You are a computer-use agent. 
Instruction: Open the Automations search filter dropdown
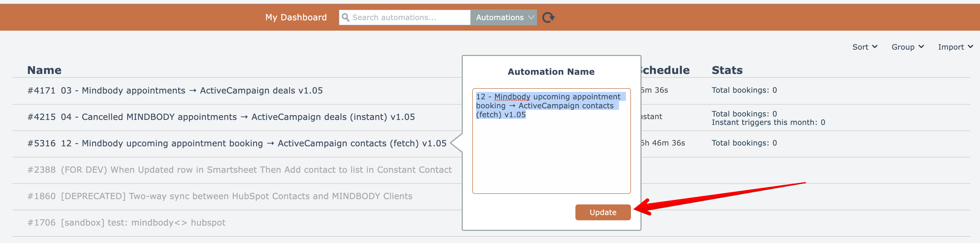tap(503, 17)
